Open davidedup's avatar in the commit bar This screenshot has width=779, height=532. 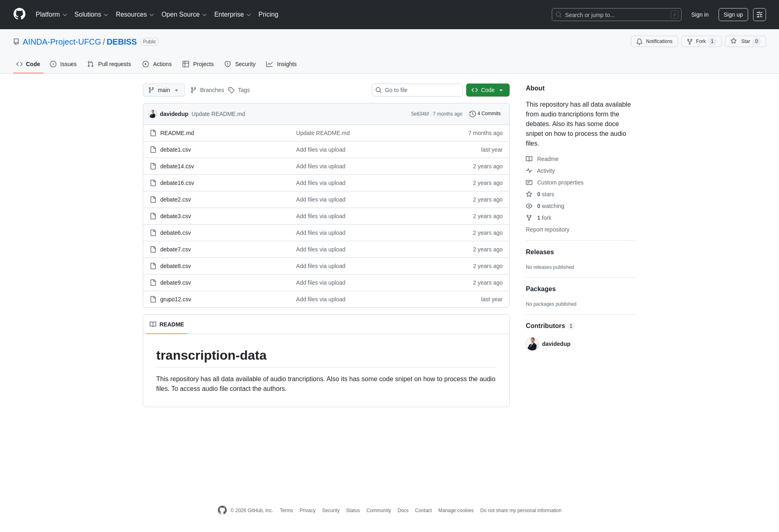tap(153, 114)
